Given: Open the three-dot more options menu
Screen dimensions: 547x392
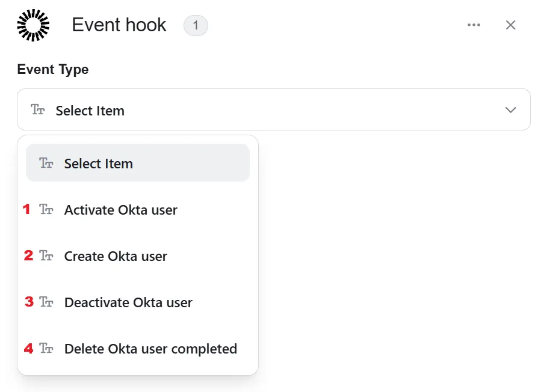Looking at the screenshot, I should [x=474, y=25].
